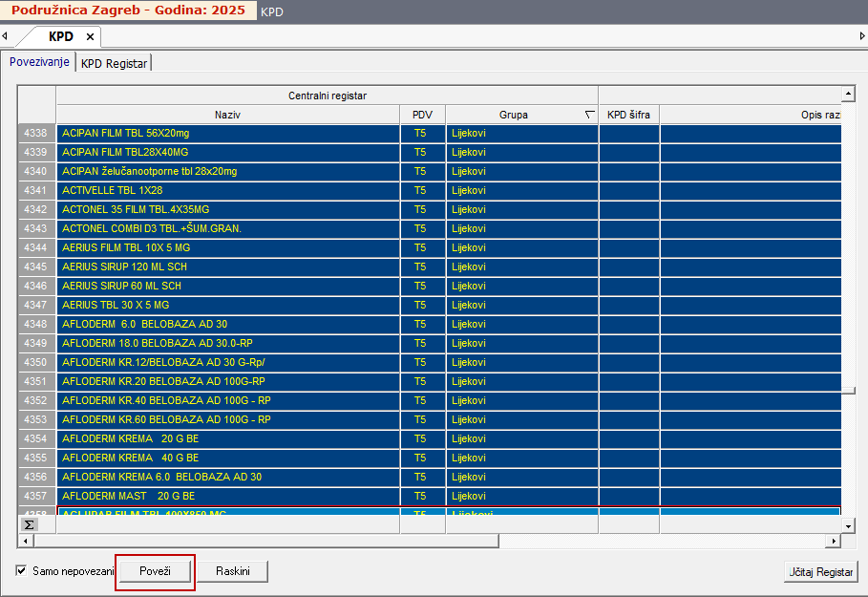Uncheck the Samo nepovezani checkbox

coord(22,571)
